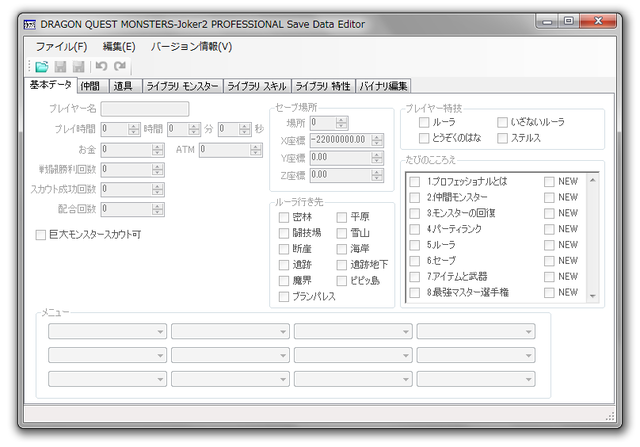Screen dimensions: 640x447
Task: Open second dropdown in メニュー middle row
Action: [230, 355]
